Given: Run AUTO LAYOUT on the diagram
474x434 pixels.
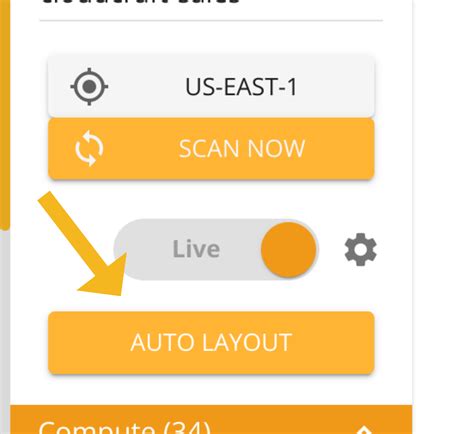Looking at the screenshot, I should point(211,343).
